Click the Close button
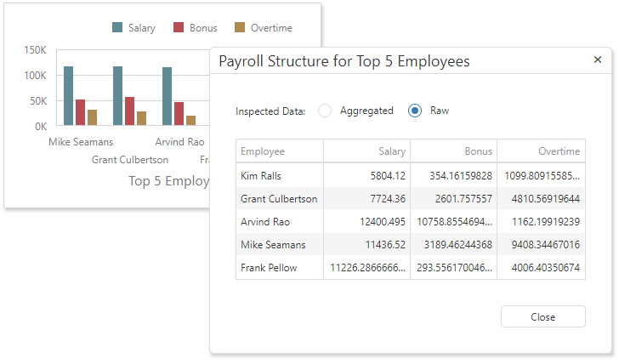This screenshot has width=619, height=364. tap(542, 316)
